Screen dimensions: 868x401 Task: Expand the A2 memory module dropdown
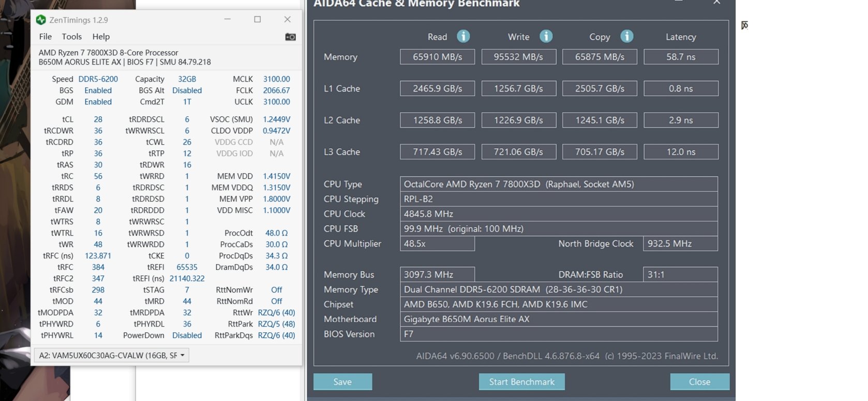pos(112,356)
